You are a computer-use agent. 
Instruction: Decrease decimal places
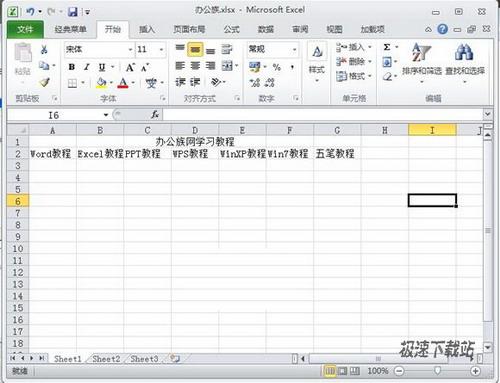tap(270, 83)
